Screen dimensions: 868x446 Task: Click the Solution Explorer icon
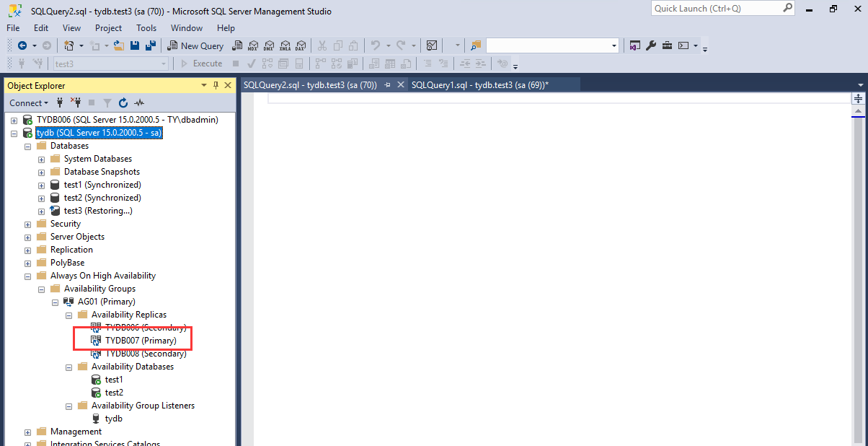[x=635, y=45]
